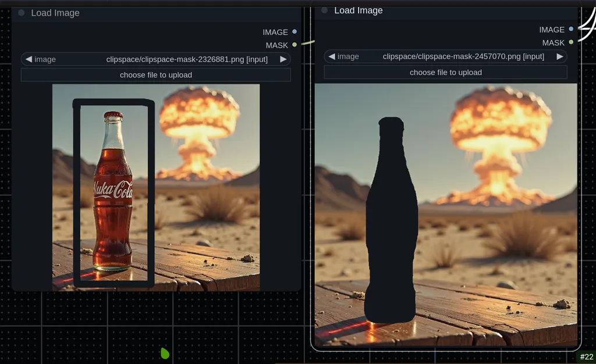
Task: Click the right Load Image node title
Action: [x=359, y=10]
